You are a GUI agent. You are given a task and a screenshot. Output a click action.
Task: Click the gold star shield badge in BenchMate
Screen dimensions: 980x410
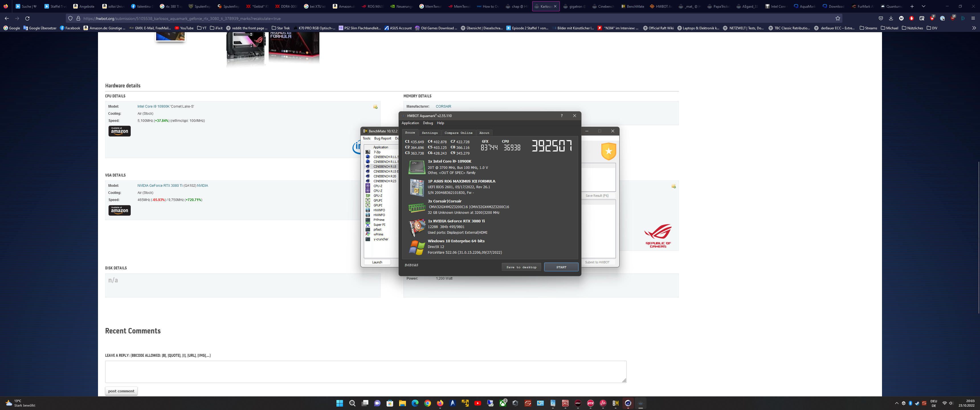pos(608,151)
